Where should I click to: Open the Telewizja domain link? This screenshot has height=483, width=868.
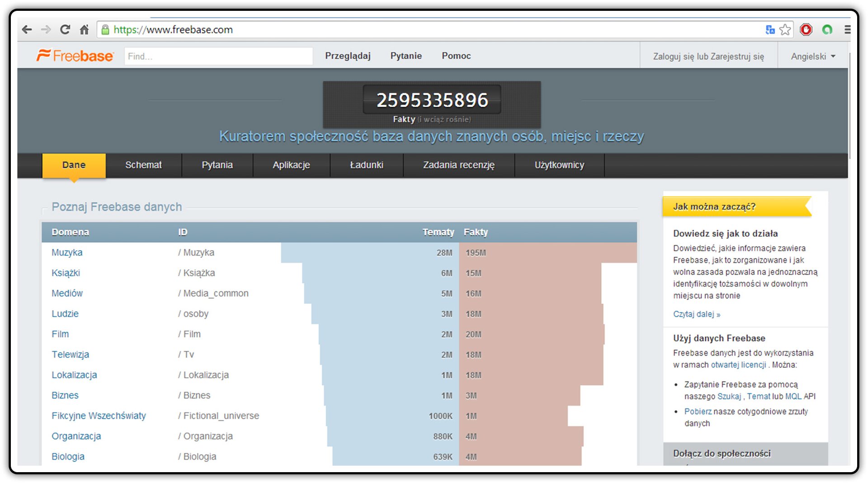pyautogui.click(x=70, y=355)
